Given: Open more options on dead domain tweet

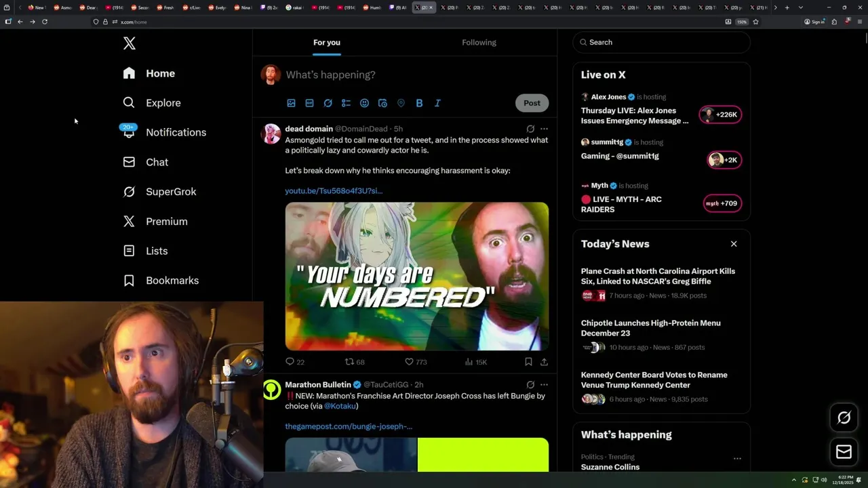Looking at the screenshot, I should click(x=544, y=129).
